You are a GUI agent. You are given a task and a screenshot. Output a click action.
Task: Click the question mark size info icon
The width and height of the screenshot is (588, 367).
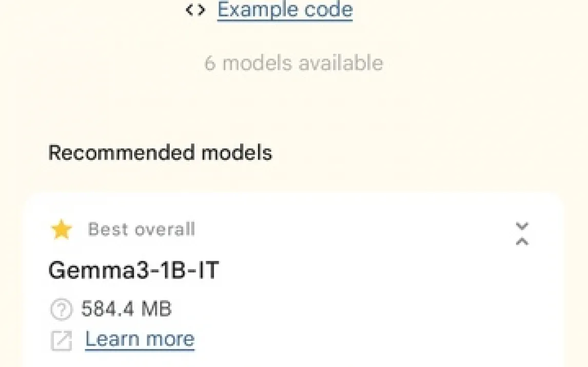(x=61, y=309)
